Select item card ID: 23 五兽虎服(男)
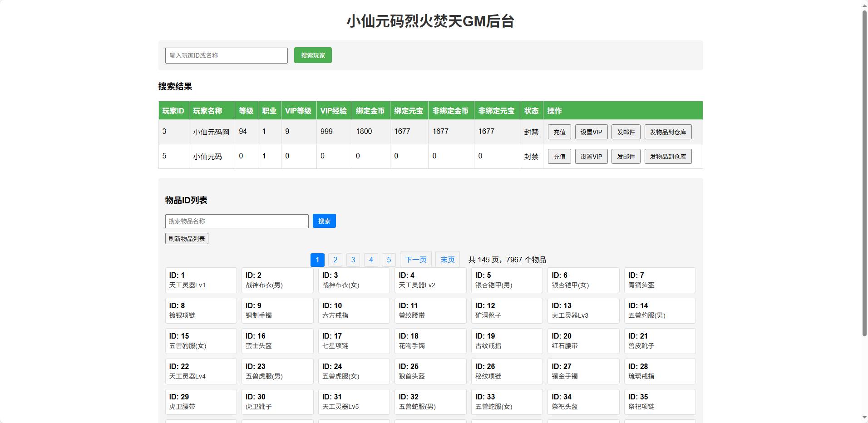868x423 pixels. pyautogui.click(x=277, y=371)
